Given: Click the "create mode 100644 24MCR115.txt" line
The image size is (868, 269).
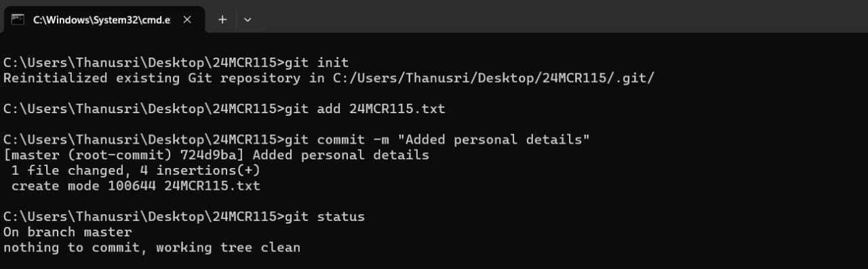Looking at the screenshot, I should click(136, 186).
